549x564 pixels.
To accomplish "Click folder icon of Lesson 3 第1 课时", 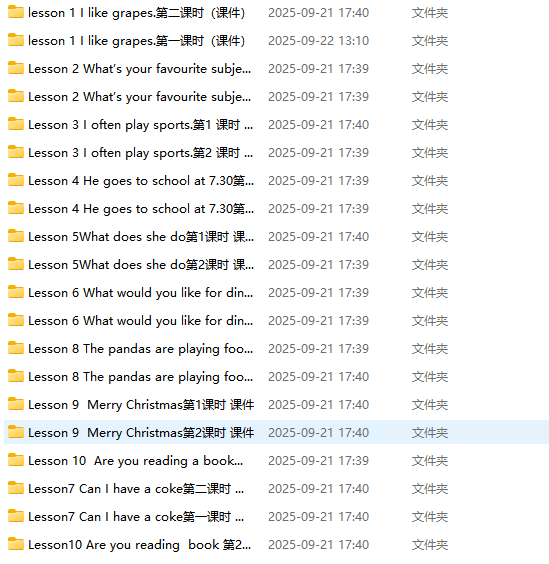I will pyautogui.click(x=16, y=124).
